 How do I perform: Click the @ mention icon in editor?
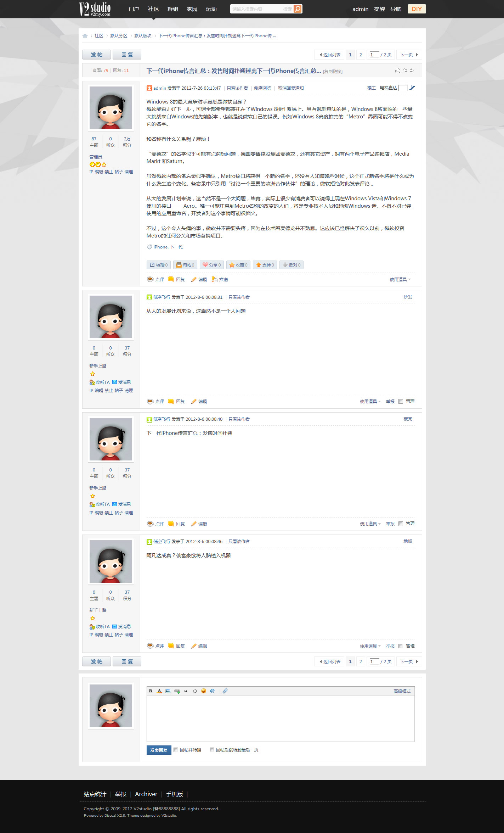pyautogui.click(x=213, y=691)
